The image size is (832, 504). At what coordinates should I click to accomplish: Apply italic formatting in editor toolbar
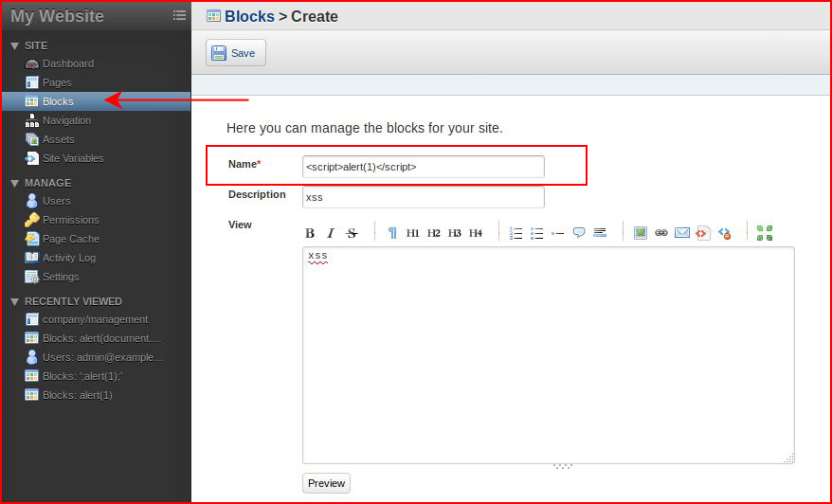click(331, 233)
